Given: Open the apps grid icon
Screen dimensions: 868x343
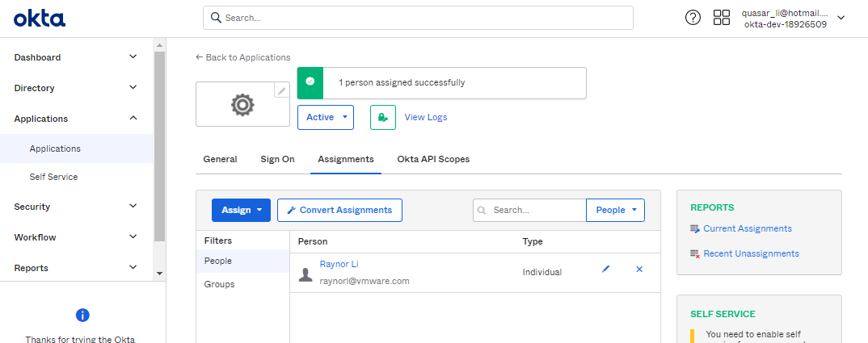Looking at the screenshot, I should click(x=721, y=18).
